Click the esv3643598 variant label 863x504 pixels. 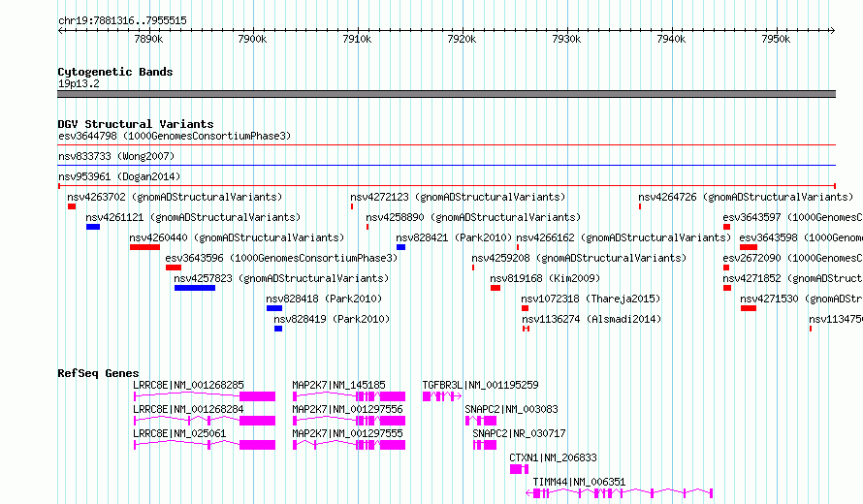[801, 237]
